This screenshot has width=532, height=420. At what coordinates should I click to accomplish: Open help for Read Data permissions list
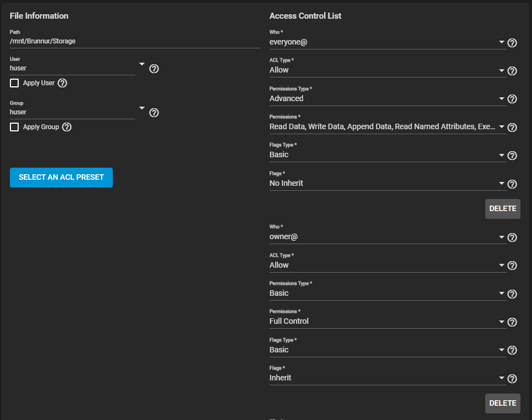click(512, 128)
